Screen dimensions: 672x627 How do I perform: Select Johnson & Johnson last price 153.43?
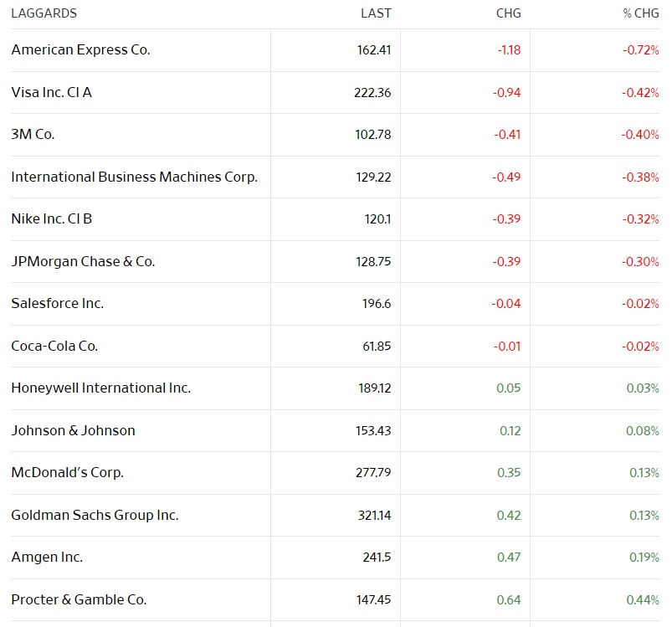(x=373, y=430)
